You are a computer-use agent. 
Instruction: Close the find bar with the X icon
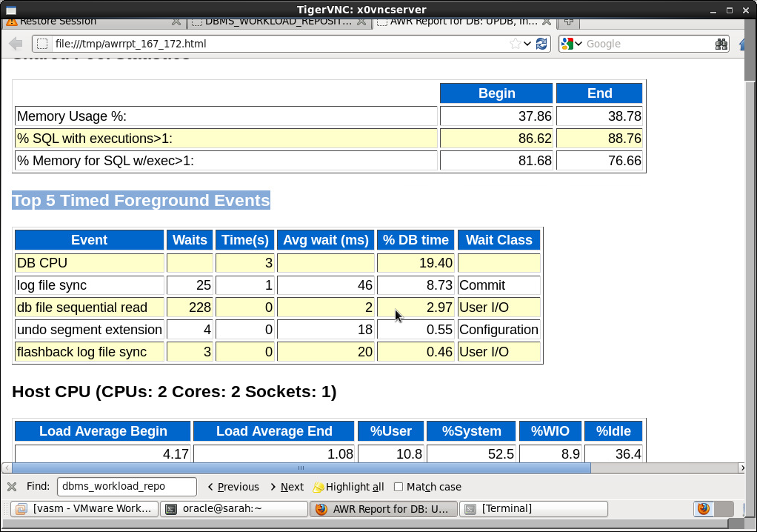pyautogui.click(x=12, y=487)
